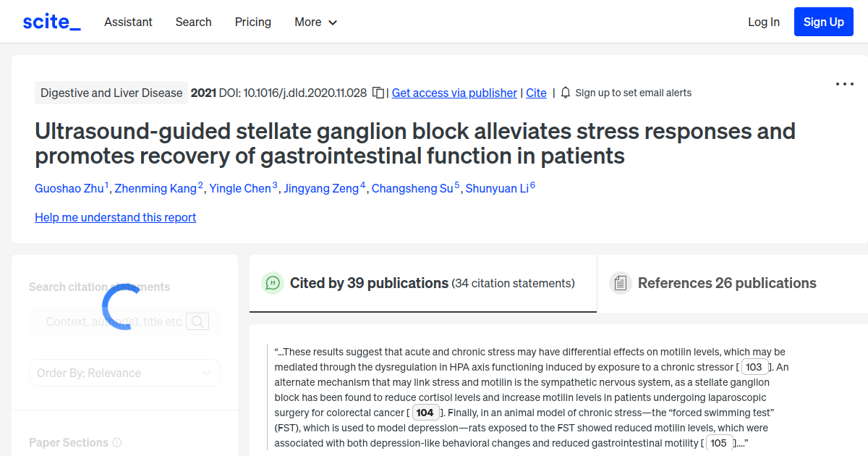Viewport: 868px width, 456px height.
Task: Click the Paper Sections info icon
Action: point(117,442)
